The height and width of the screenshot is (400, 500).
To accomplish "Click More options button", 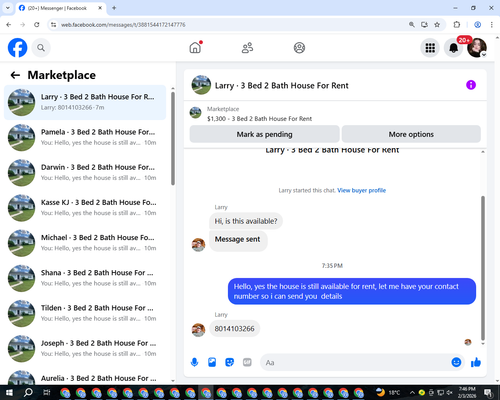I will point(411,134).
